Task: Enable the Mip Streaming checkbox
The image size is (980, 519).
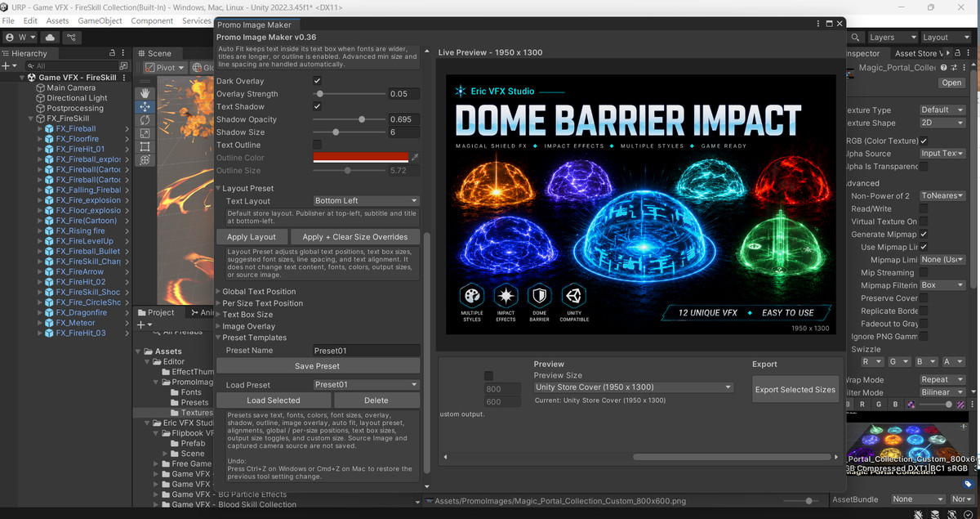Action: [924, 272]
